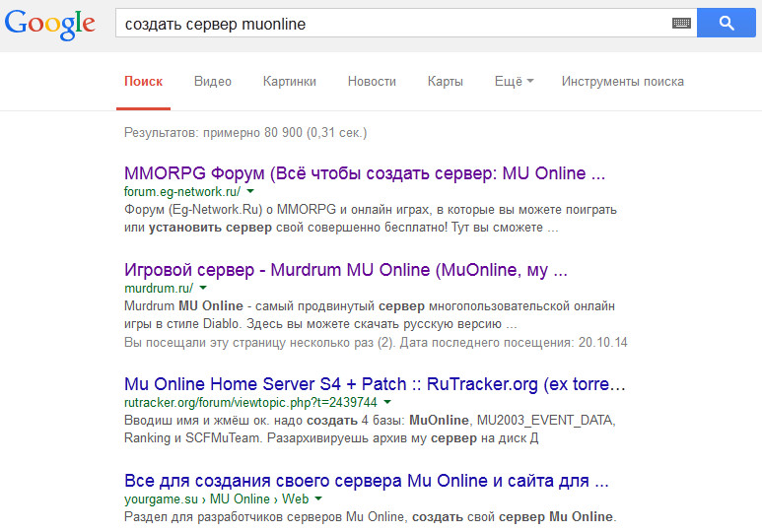Screen dimensions: 762x532
Task: Open Все для создания своего сервера link
Action: click(366, 481)
